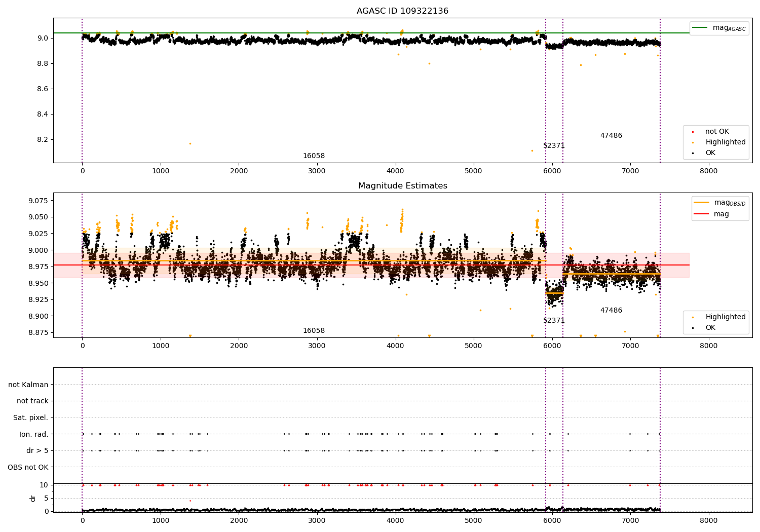Click the 'dr > 5' axis label

[x=37, y=451]
